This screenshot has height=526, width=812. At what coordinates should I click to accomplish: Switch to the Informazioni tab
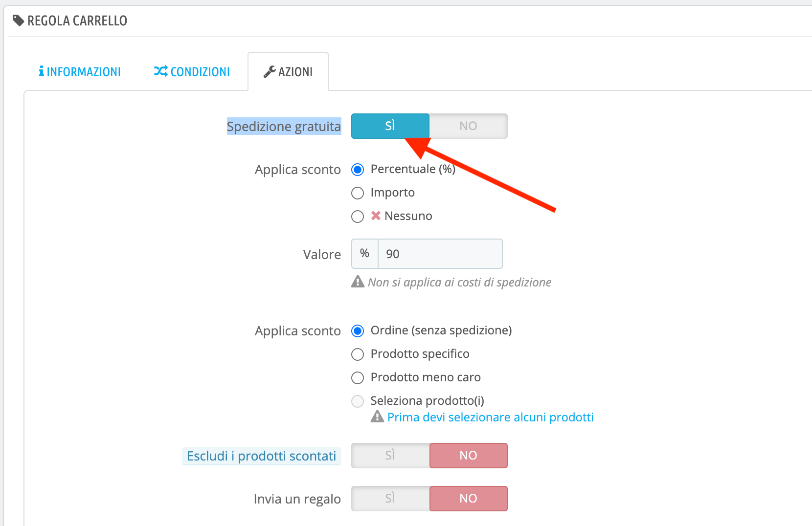pyautogui.click(x=80, y=72)
